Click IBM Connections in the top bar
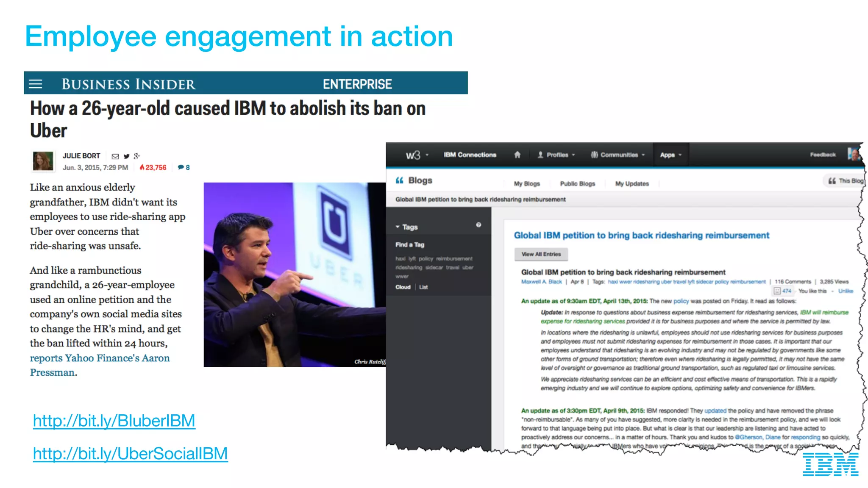The image size is (868, 488). (x=470, y=155)
